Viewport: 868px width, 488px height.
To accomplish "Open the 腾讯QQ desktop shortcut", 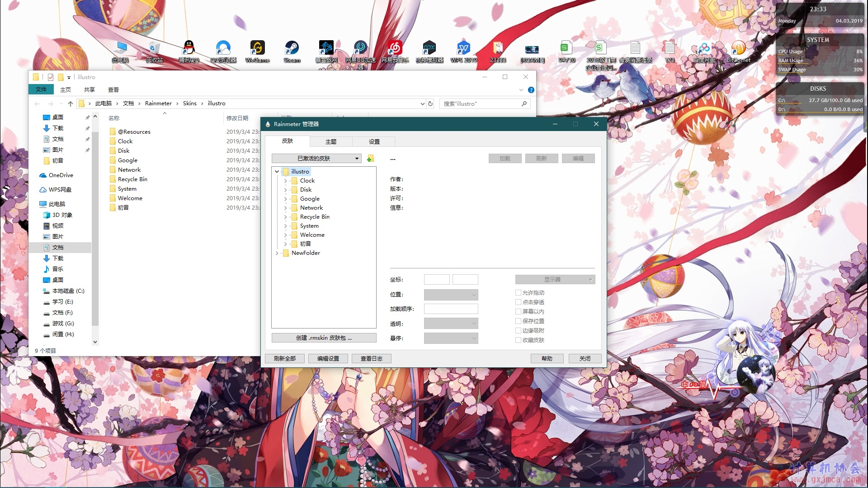I will [x=189, y=51].
